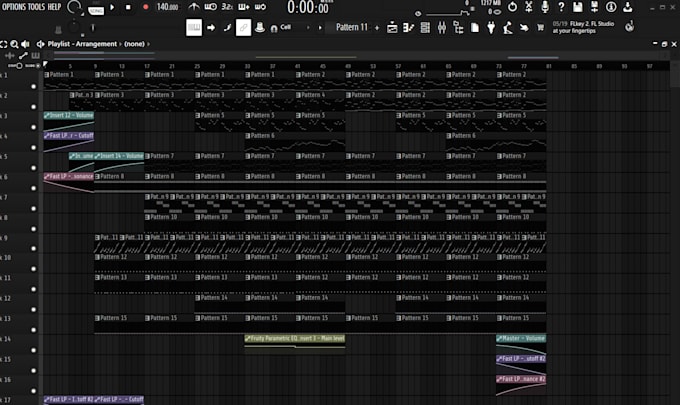Toggle loop recording icon
The height and width of the screenshot is (405, 680).
coord(260,7)
